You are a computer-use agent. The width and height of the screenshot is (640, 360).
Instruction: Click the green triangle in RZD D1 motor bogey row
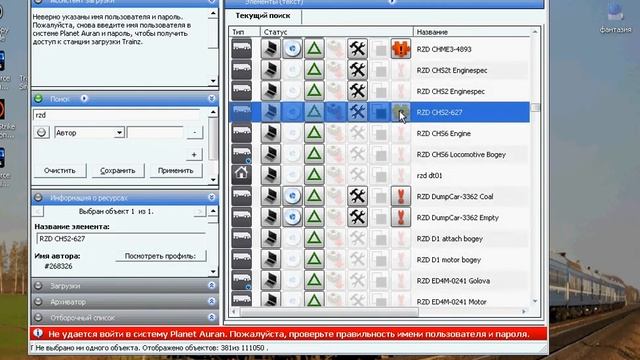pyautogui.click(x=314, y=260)
